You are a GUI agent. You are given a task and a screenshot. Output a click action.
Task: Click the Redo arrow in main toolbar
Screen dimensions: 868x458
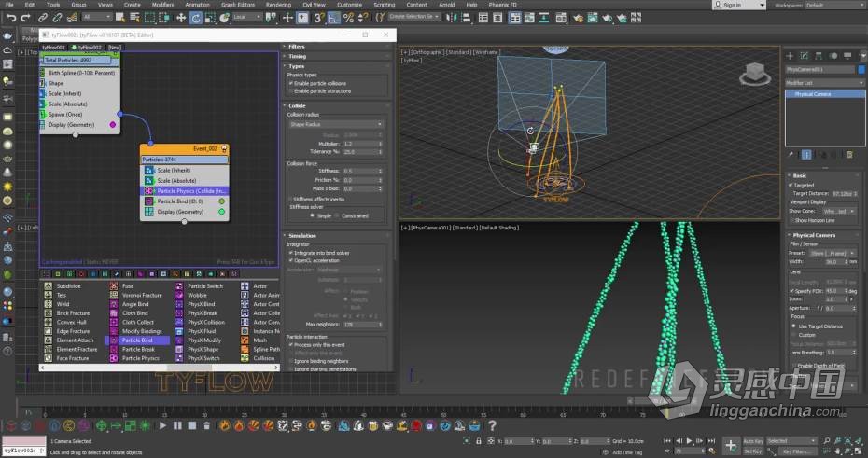click(x=25, y=18)
